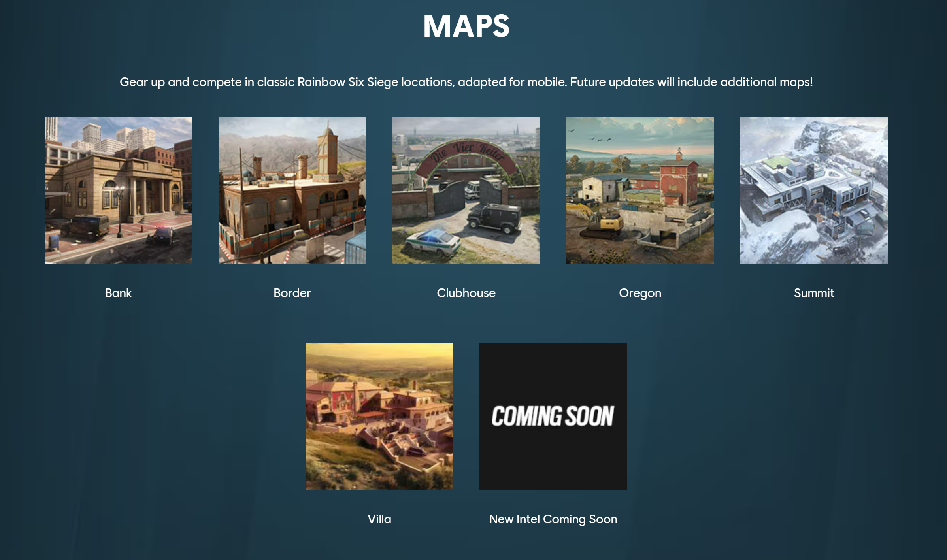Click the Border caption
Screen dimensions: 947x560
pyautogui.click(x=292, y=293)
